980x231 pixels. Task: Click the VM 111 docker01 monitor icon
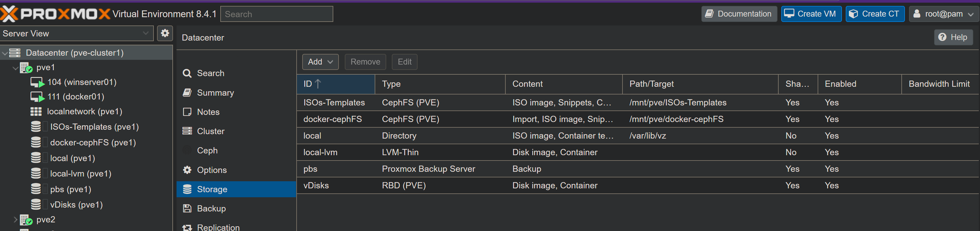coord(37,97)
